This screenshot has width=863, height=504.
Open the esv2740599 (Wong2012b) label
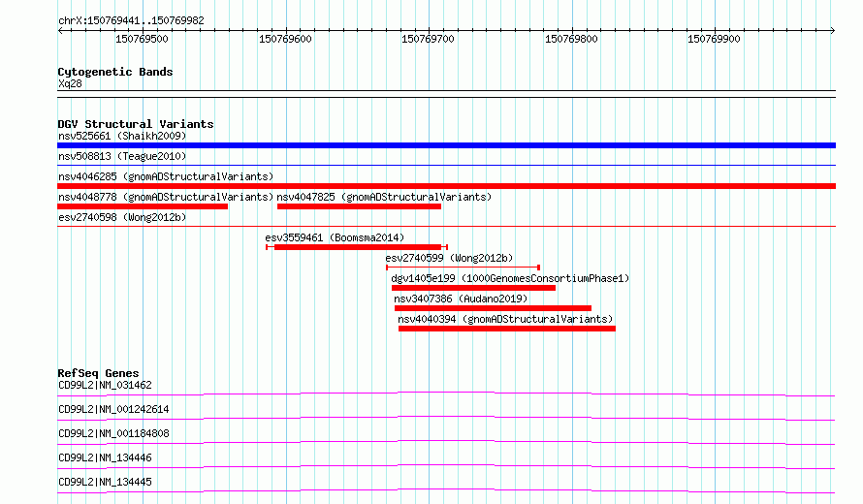(449, 258)
